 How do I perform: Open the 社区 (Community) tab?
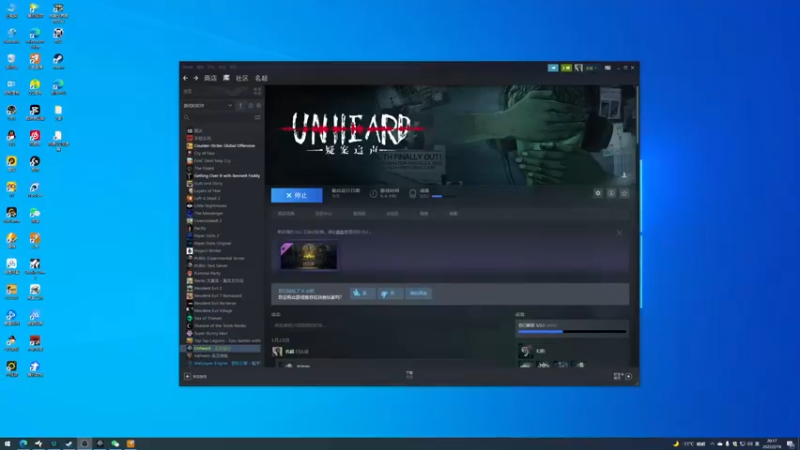click(242, 78)
